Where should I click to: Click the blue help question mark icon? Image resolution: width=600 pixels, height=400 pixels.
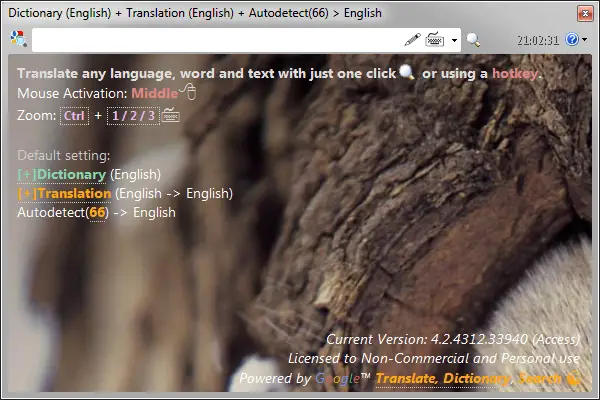click(x=572, y=39)
